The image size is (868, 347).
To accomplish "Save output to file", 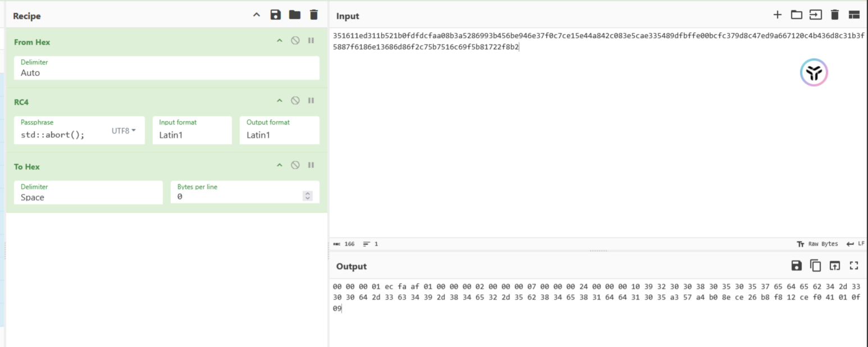I will point(796,266).
